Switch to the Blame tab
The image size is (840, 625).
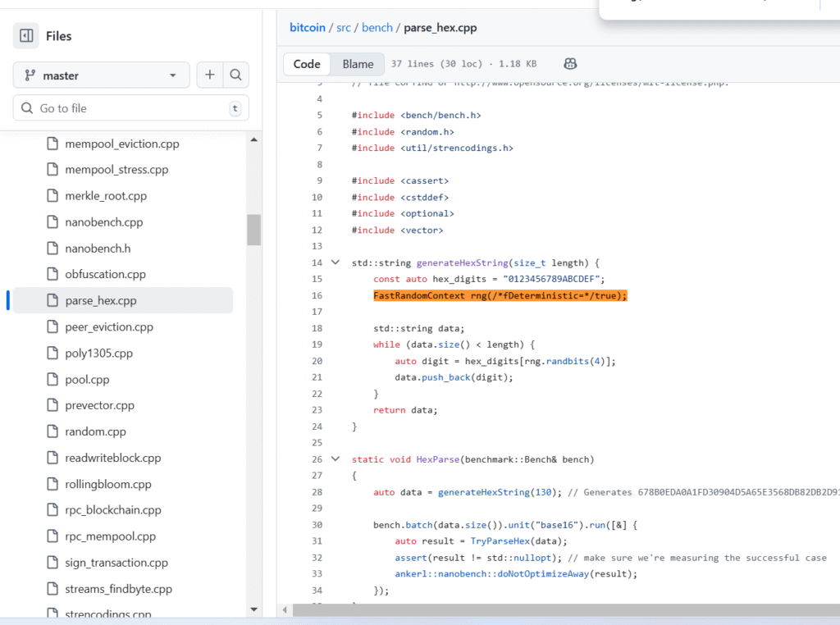click(x=358, y=63)
